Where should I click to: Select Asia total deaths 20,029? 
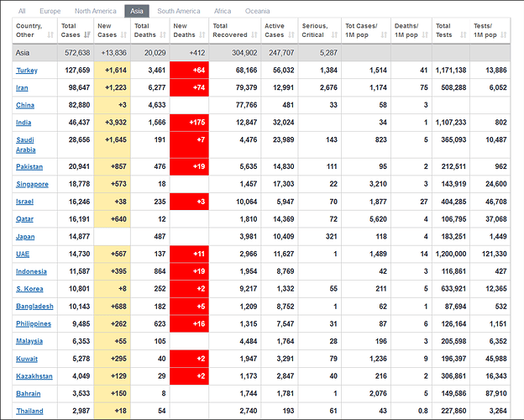155,52
